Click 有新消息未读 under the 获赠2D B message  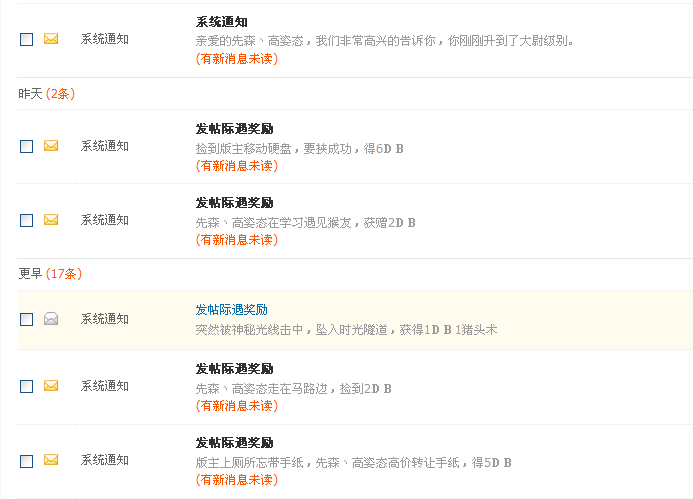tap(237, 240)
